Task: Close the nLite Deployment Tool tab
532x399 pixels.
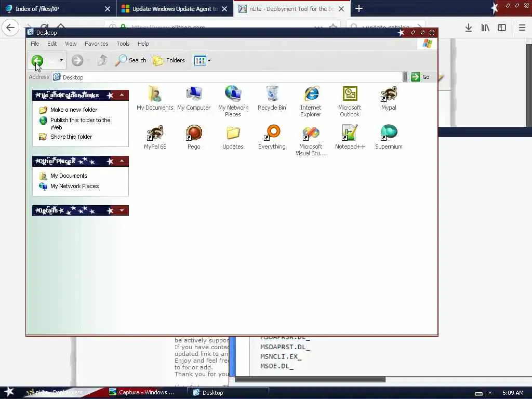Action: pos(341,9)
